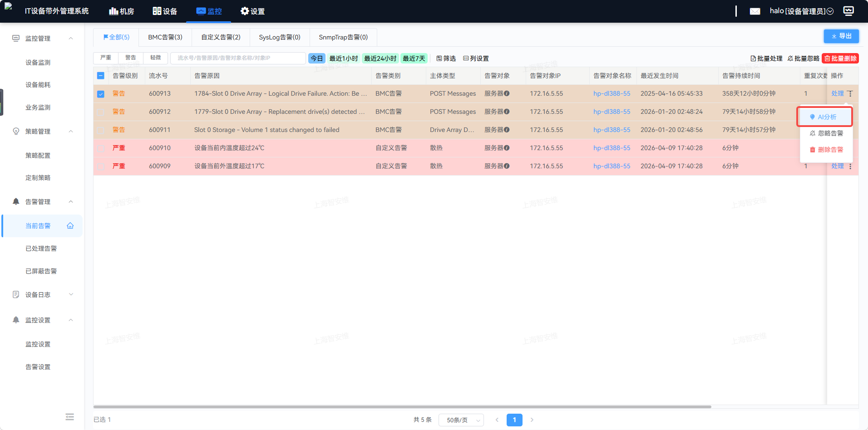Click the info icon next to 服务器 in row 600910

[507, 148]
